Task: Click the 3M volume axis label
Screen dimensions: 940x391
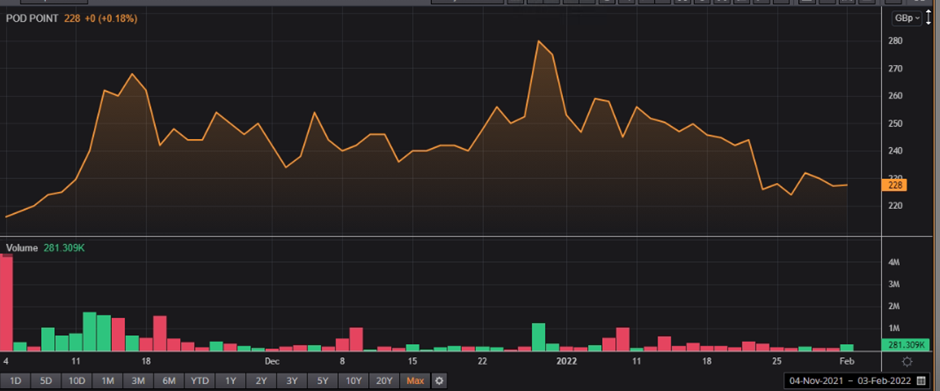Action: click(893, 284)
